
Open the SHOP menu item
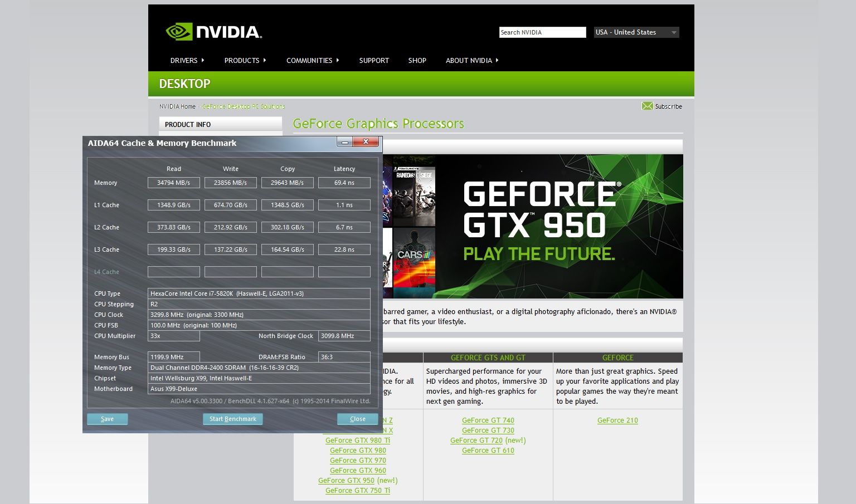pyautogui.click(x=417, y=60)
